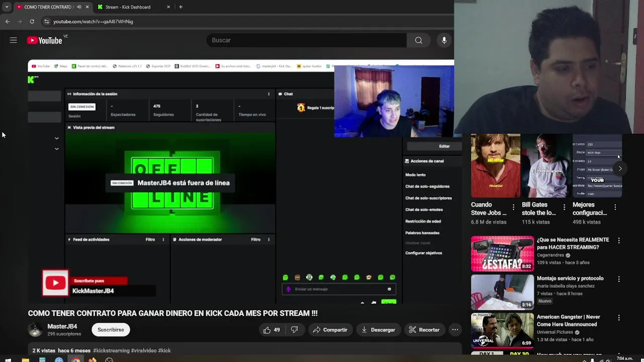This screenshot has width=644, height=362.
Task: Open the #kickstreaming hashtag
Action: tap(111, 350)
